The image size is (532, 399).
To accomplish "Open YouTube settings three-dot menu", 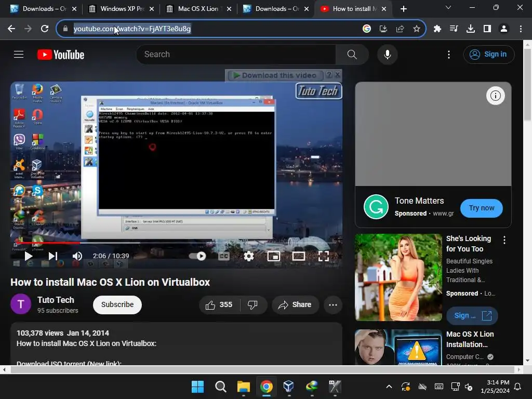I will click(448, 54).
